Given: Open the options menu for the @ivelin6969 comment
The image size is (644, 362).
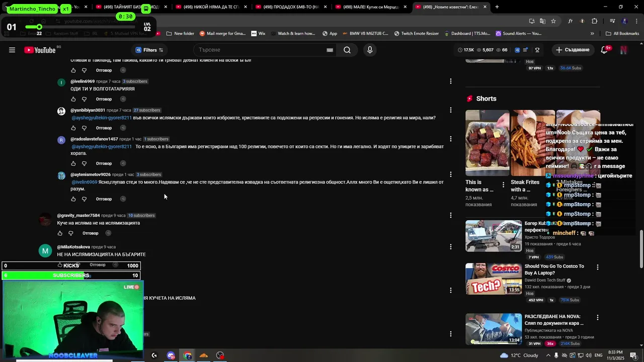Looking at the screenshot, I should click(451, 81).
